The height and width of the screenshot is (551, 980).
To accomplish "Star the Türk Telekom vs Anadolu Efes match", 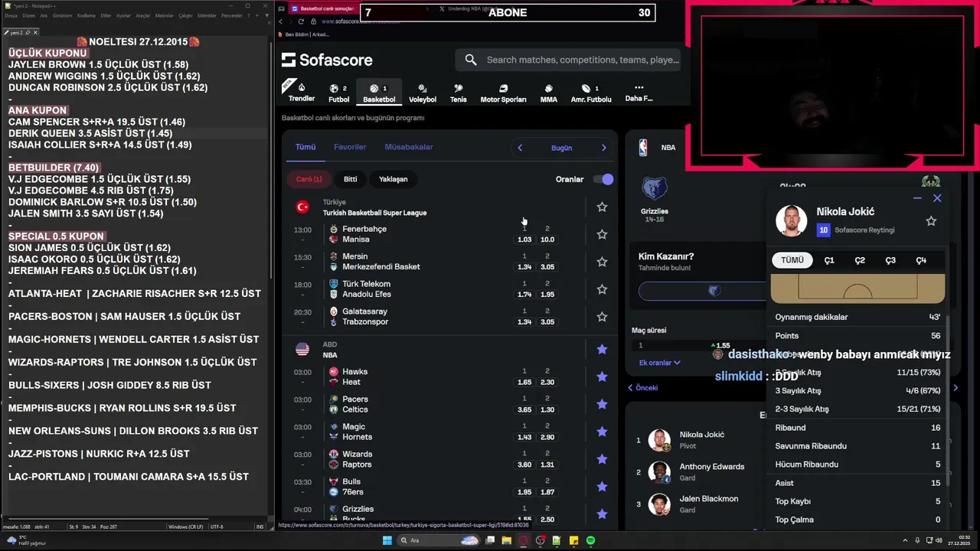I will [x=602, y=289].
